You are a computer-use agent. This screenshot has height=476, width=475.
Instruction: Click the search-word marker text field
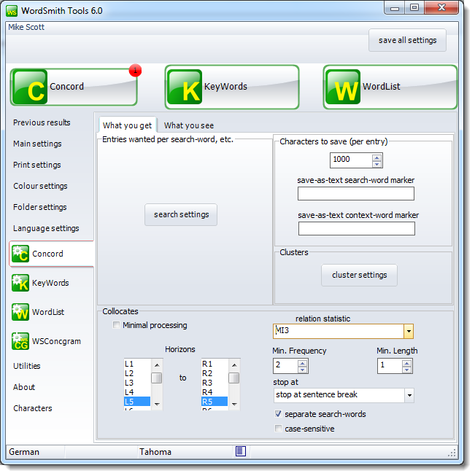(x=355, y=194)
